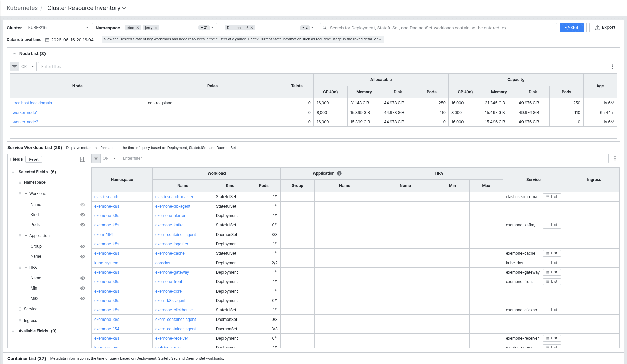This screenshot has width=627, height=364.
Task: Click the Service Workload filter icon
Action: point(96,158)
